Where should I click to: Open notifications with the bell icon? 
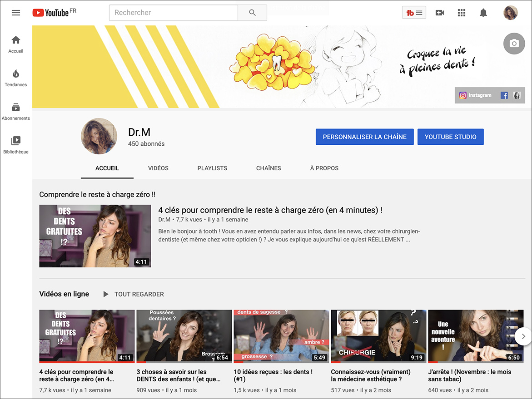point(483,12)
